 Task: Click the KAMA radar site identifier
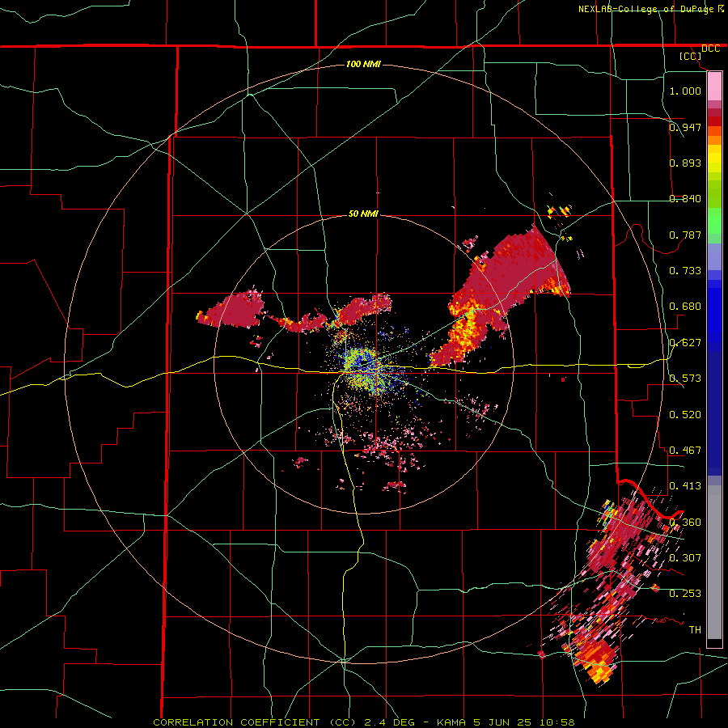[450, 722]
